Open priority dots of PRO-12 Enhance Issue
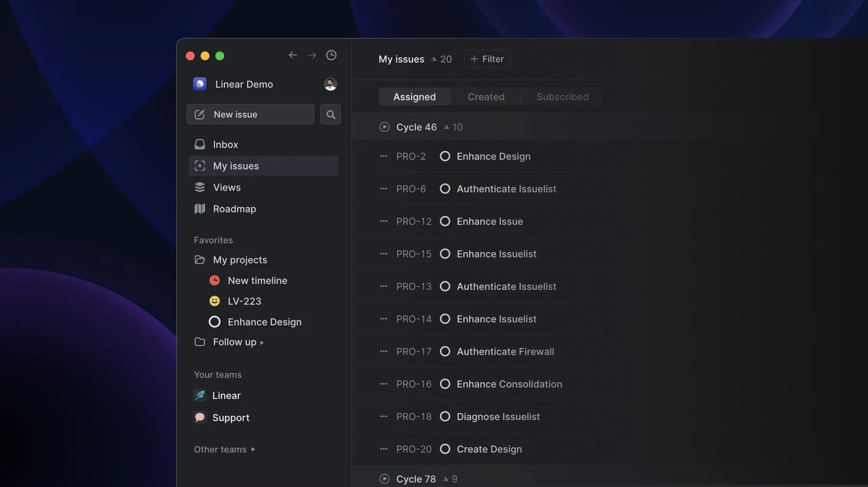The width and height of the screenshot is (868, 487). point(384,222)
